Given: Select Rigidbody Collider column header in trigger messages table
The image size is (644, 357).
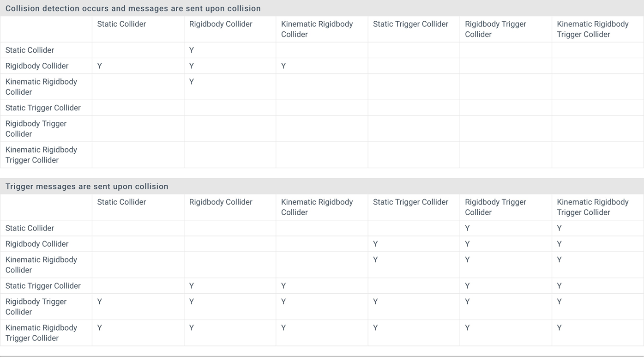Looking at the screenshot, I should pyautogui.click(x=221, y=202).
